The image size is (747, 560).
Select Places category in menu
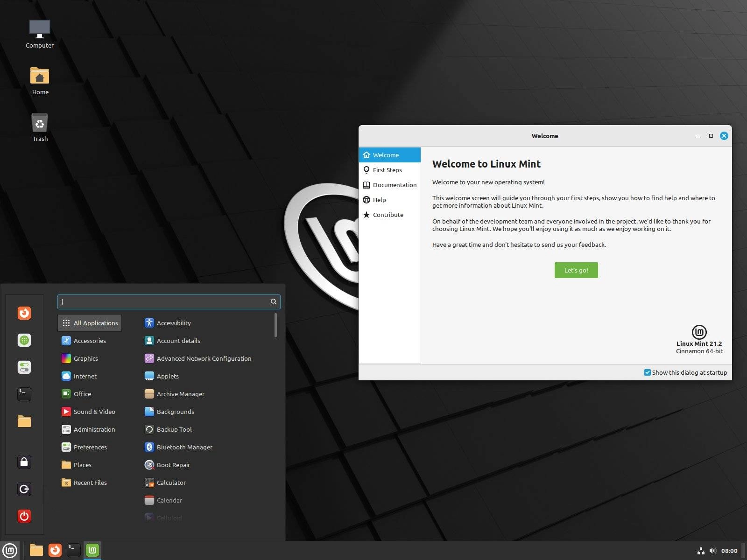90,465
